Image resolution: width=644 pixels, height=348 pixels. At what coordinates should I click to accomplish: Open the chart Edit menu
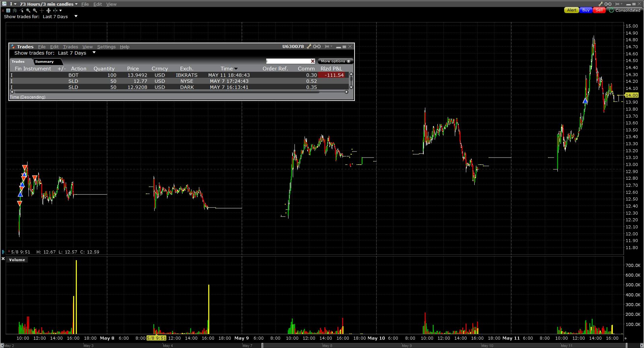(x=98, y=4)
